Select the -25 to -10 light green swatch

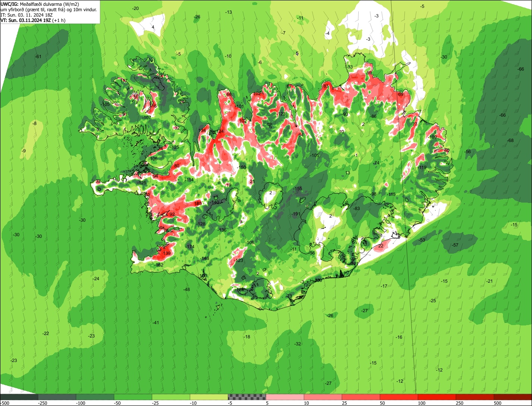[171, 397]
